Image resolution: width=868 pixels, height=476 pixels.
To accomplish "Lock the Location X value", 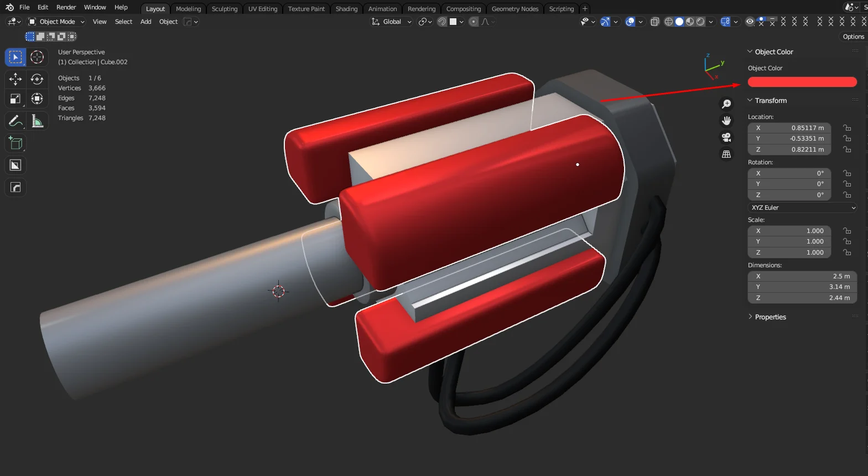I will coord(847,128).
